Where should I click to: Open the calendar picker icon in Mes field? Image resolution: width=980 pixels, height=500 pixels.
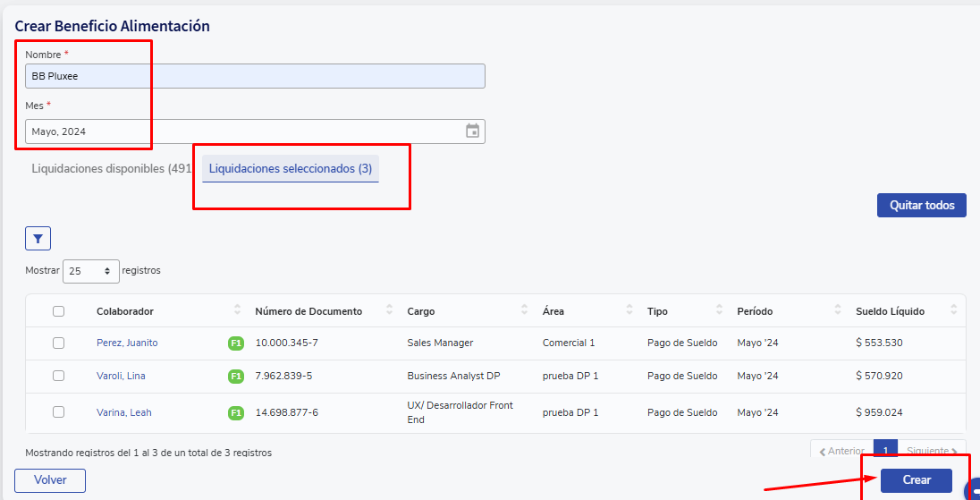(x=473, y=131)
